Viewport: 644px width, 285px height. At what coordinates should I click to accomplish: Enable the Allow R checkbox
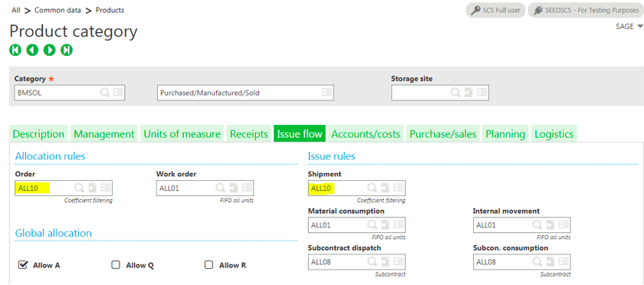[x=209, y=265]
